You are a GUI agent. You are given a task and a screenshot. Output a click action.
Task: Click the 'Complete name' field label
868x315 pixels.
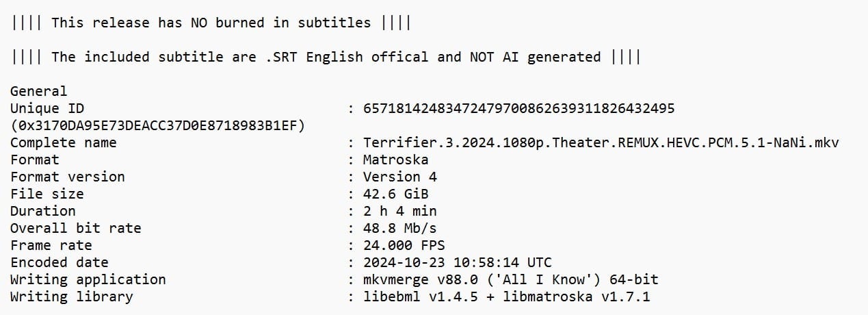(64, 142)
